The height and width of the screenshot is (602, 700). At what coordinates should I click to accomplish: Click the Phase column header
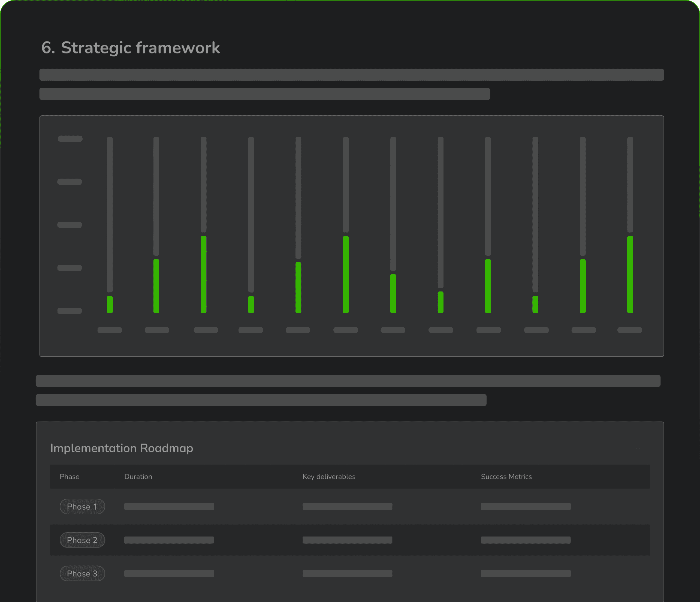[70, 476]
